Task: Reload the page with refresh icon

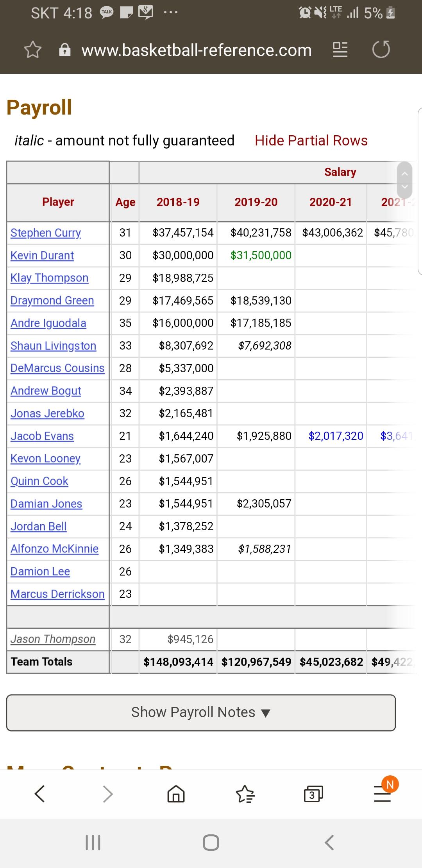Action: (381, 49)
